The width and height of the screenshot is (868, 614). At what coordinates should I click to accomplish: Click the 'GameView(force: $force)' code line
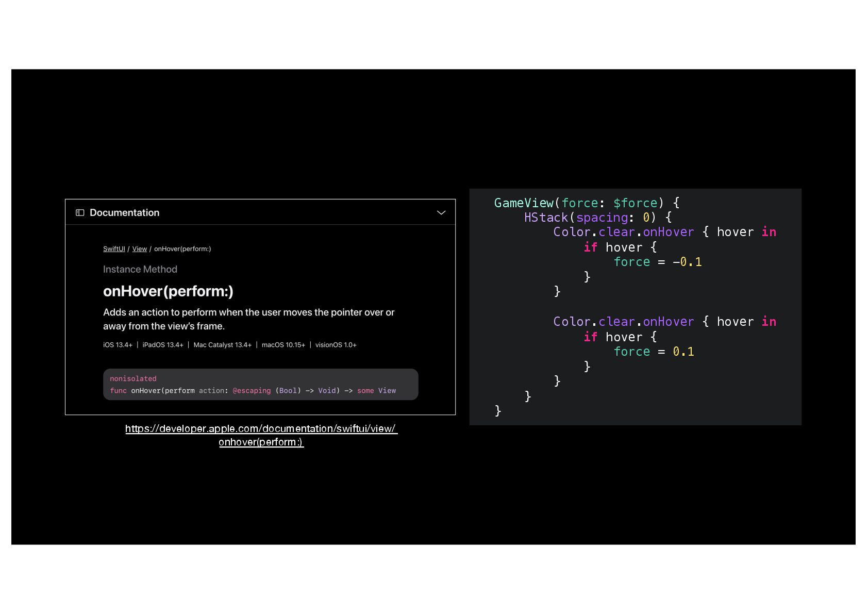click(x=587, y=203)
